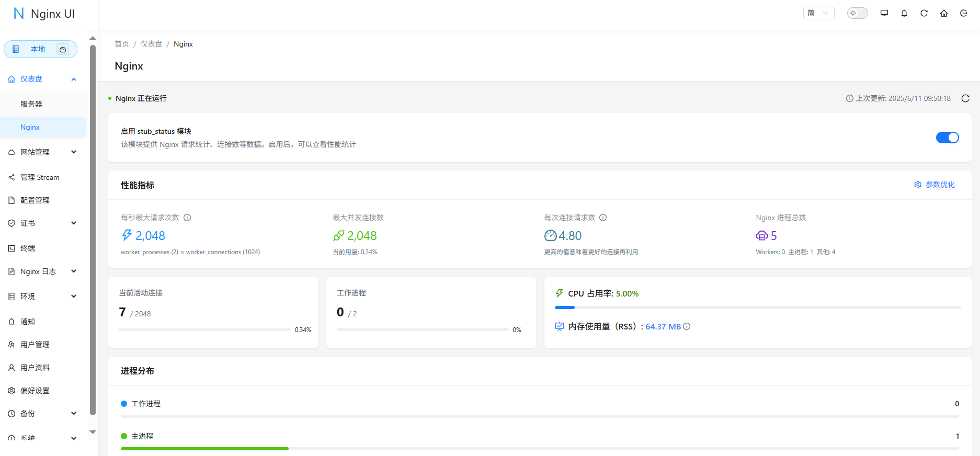Toggle the light/dark theme switch
Image resolution: width=980 pixels, height=456 pixels.
[857, 13]
